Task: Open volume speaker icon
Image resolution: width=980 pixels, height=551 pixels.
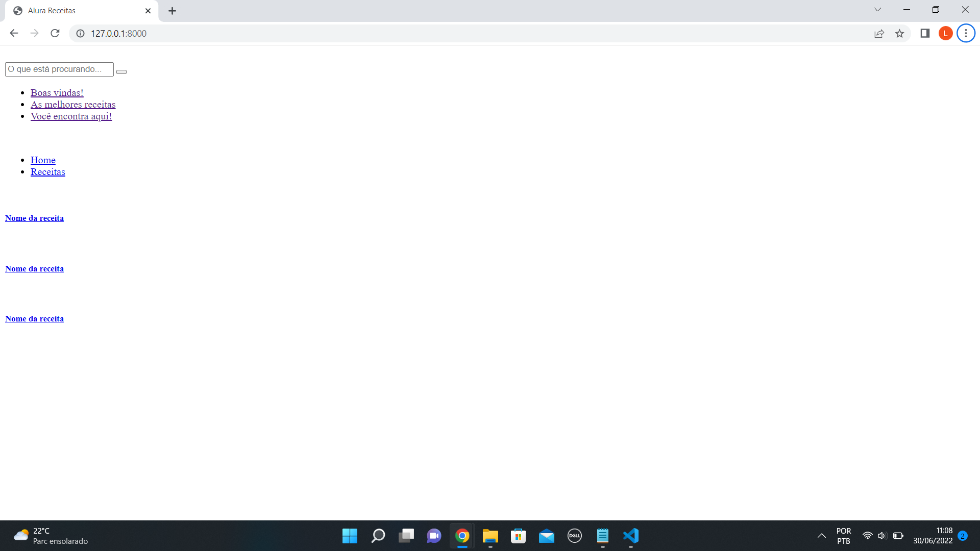Action: tap(881, 536)
